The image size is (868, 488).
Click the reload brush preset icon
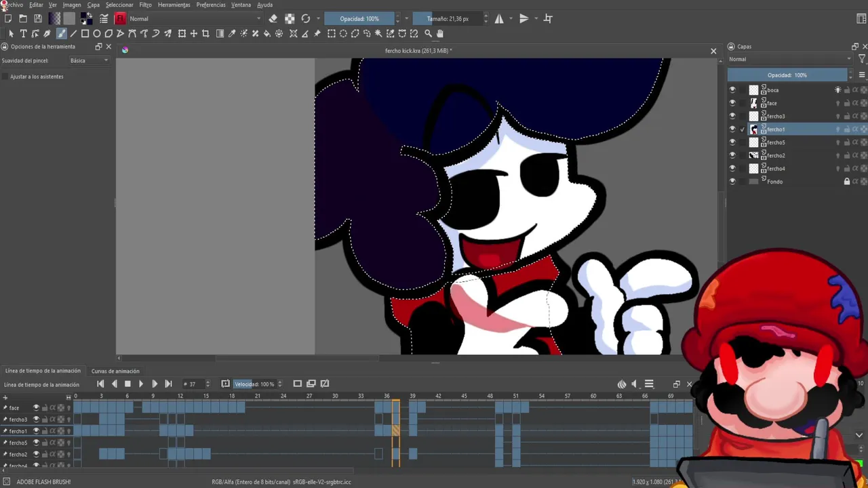pyautogui.click(x=306, y=18)
